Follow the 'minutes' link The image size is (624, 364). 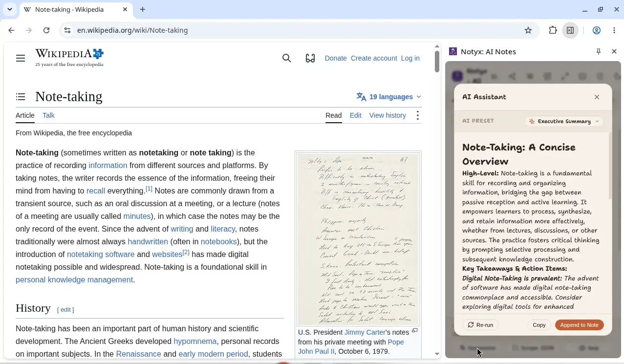[x=137, y=216]
